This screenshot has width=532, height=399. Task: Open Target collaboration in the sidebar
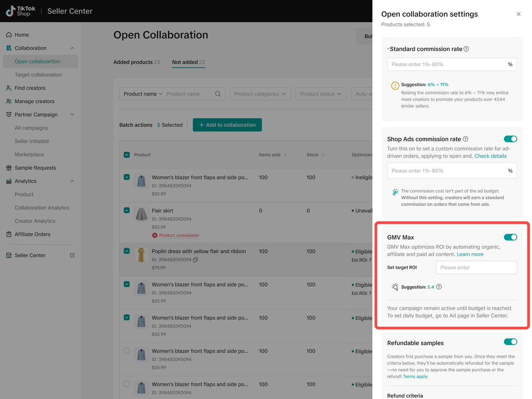[x=38, y=75]
